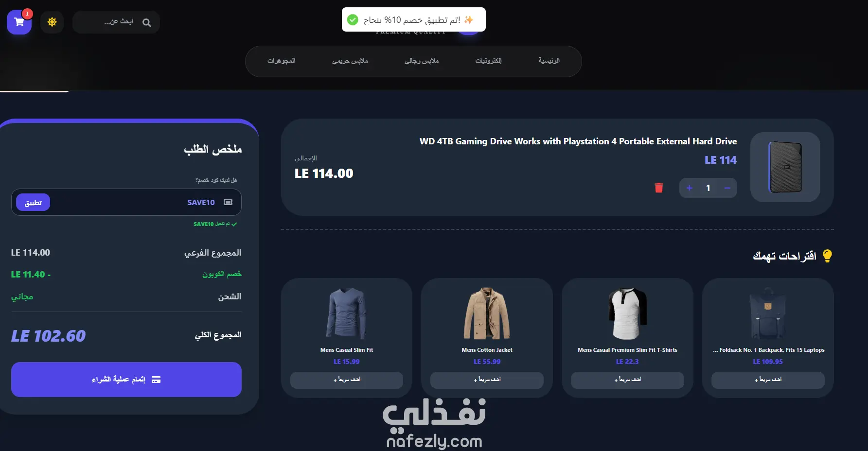Quick add Mens Casual Slim Fit

point(347,380)
